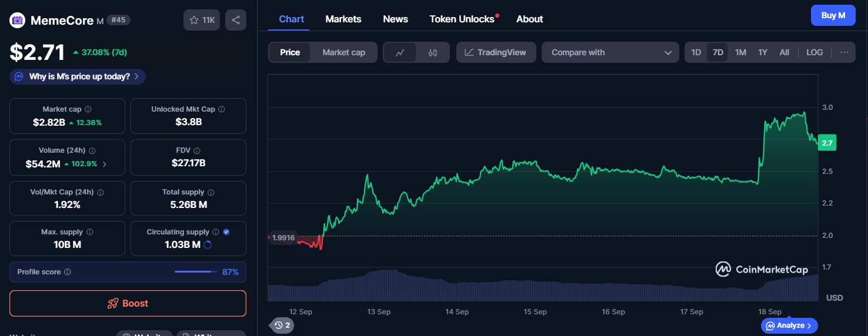Image resolution: width=868 pixels, height=336 pixels.
Task: Click the Unlocked Mkt Cap info icon
Action: click(222, 109)
